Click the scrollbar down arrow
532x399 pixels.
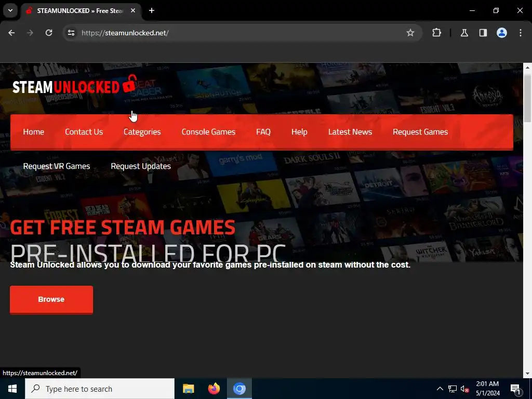point(527,374)
